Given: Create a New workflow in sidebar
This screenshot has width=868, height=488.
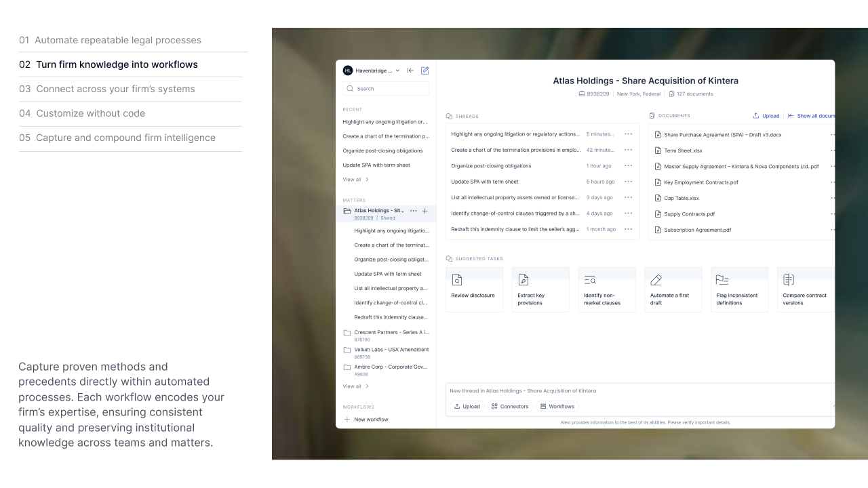Looking at the screenshot, I should [x=366, y=420].
